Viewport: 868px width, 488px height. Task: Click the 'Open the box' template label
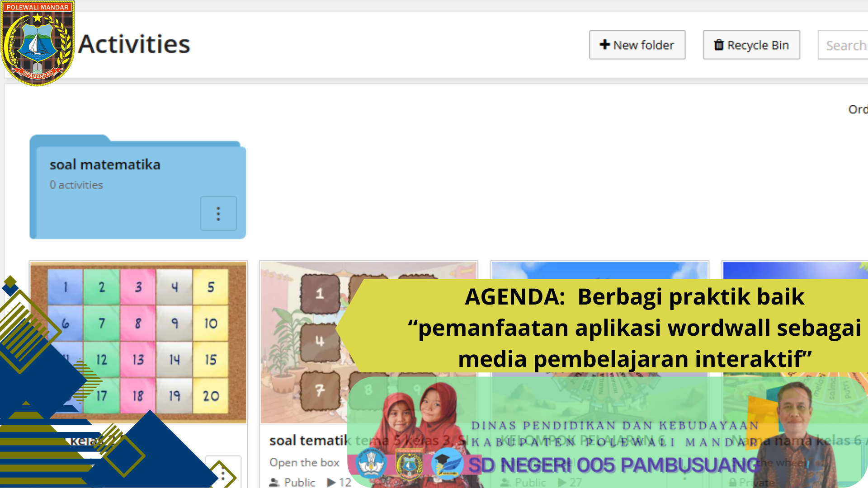pos(304,462)
